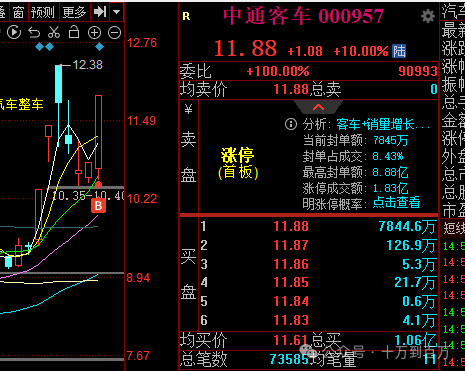
Task: Open the 预测 tab
Action: (x=43, y=12)
